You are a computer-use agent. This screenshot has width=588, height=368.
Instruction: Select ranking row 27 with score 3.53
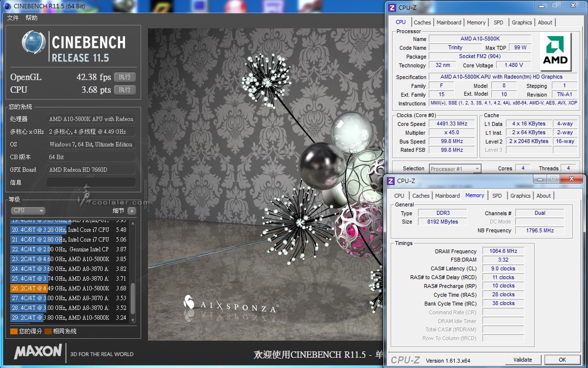[x=69, y=298]
